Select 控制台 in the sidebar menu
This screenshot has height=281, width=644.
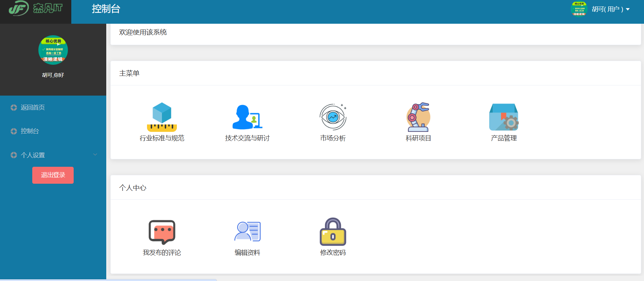pyautogui.click(x=53, y=131)
